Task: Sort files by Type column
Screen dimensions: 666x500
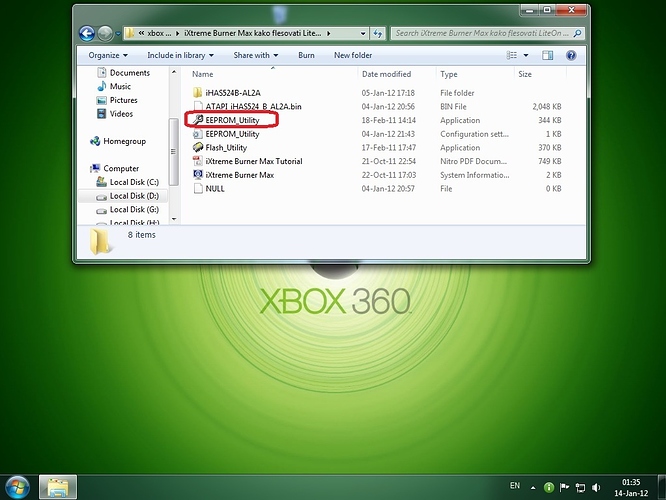Action: [x=449, y=74]
